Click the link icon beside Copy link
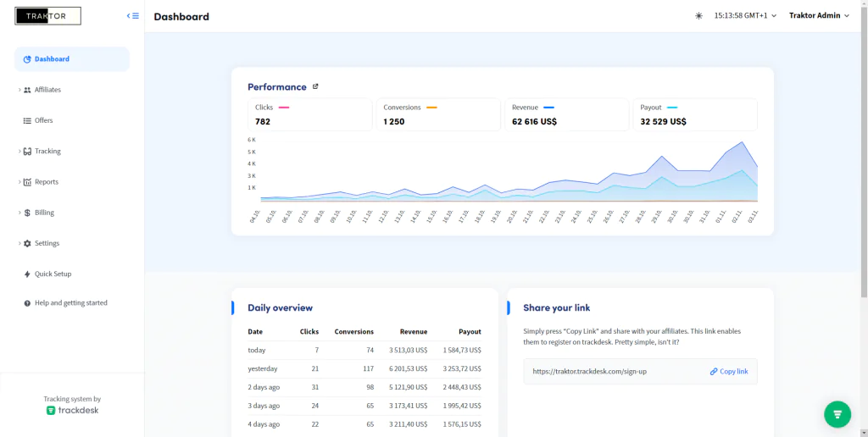 pos(714,372)
